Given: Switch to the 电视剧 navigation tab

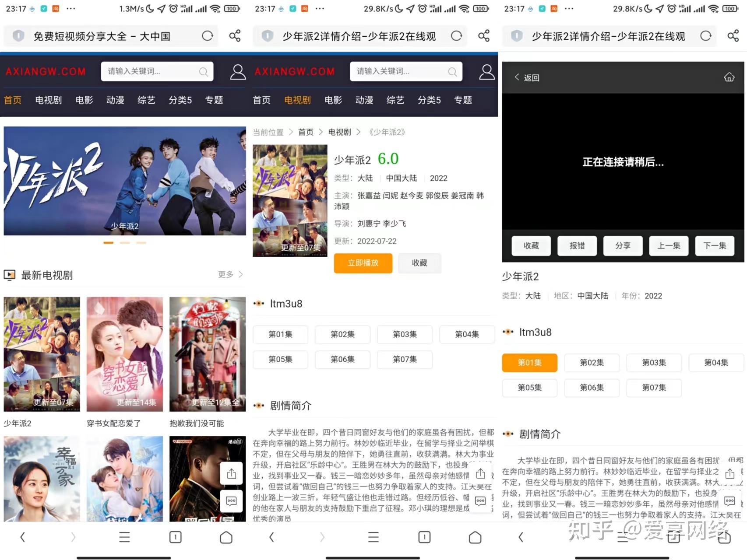Looking at the screenshot, I should coord(297,100).
